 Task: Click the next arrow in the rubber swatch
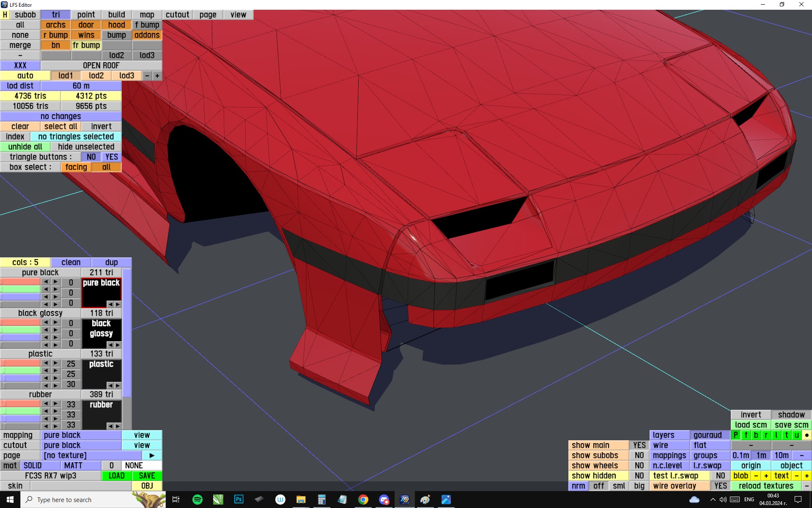[x=118, y=426]
